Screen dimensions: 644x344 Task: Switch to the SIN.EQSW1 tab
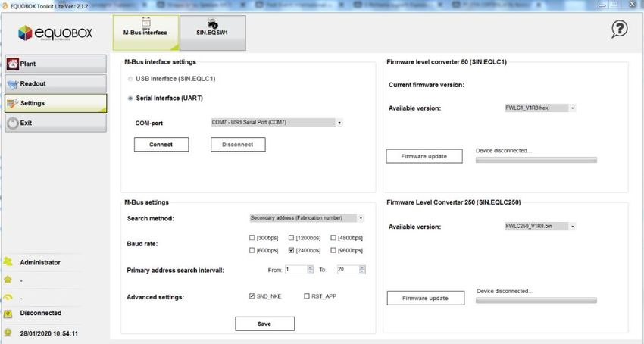213,33
